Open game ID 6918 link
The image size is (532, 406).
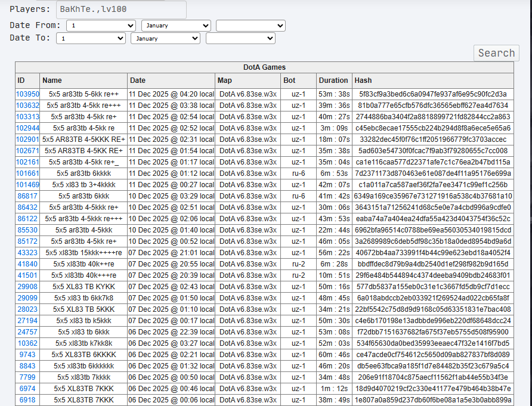(27, 400)
